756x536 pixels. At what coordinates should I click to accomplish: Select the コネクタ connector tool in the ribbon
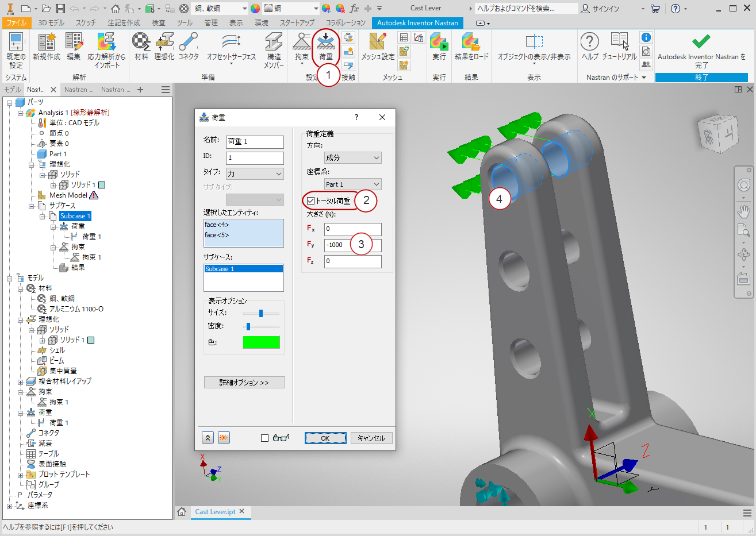[x=188, y=47]
